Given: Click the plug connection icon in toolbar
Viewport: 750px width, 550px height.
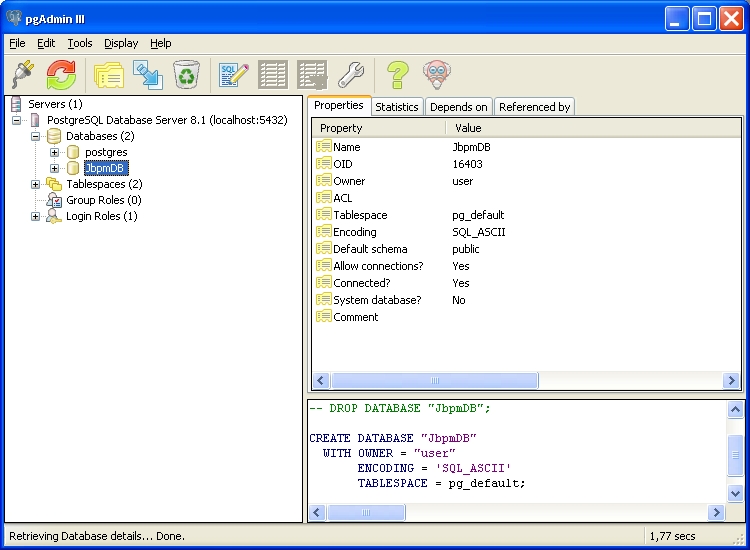Looking at the screenshot, I should tap(22, 74).
